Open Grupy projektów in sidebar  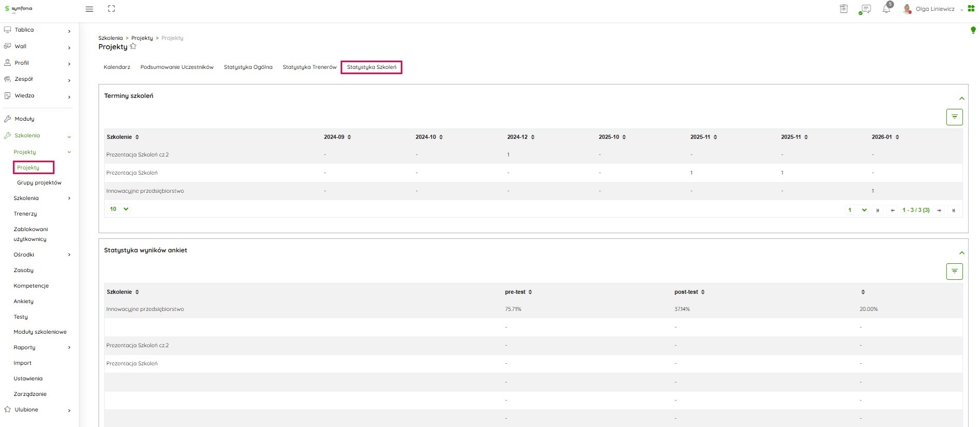pyautogui.click(x=39, y=183)
